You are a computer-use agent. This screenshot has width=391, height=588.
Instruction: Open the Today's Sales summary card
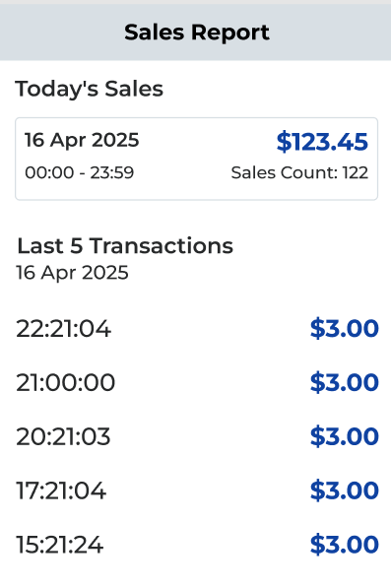coord(196,159)
